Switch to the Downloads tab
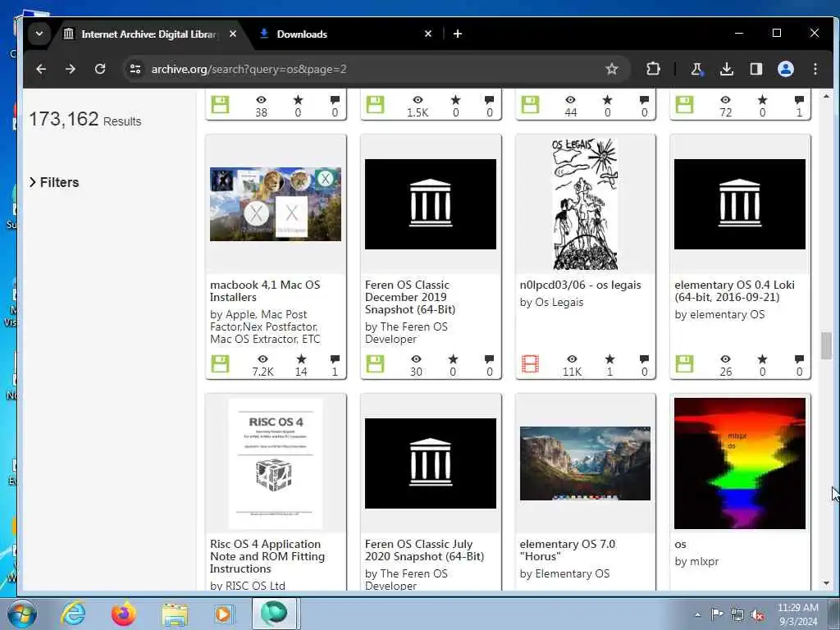The image size is (840, 630). [343, 34]
